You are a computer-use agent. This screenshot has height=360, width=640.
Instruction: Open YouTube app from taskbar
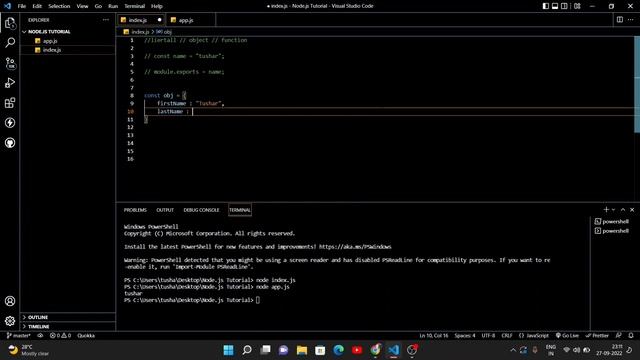tap(357, 350)
